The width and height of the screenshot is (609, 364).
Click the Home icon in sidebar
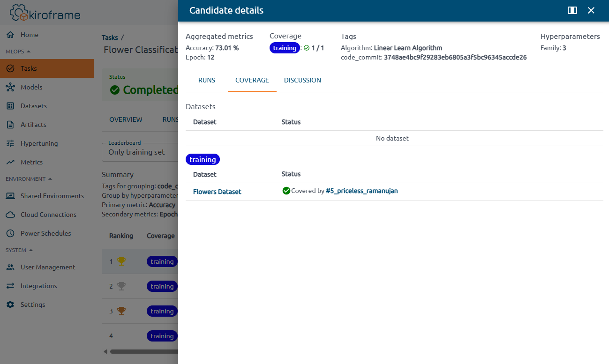[10, 35]
